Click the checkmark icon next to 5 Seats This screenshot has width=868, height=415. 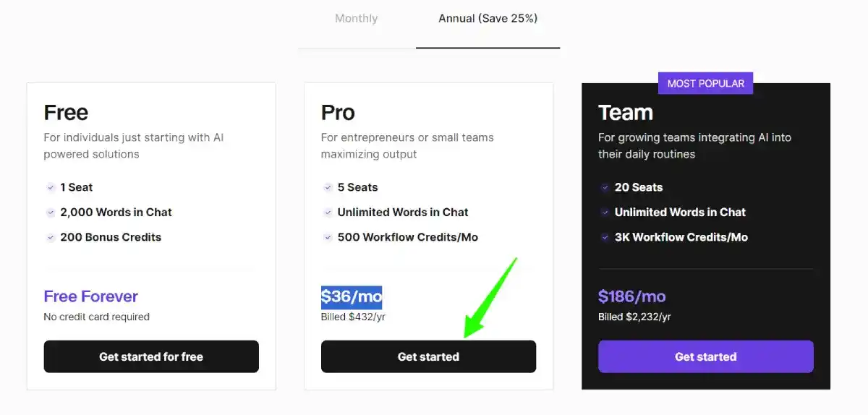point(328,187)
